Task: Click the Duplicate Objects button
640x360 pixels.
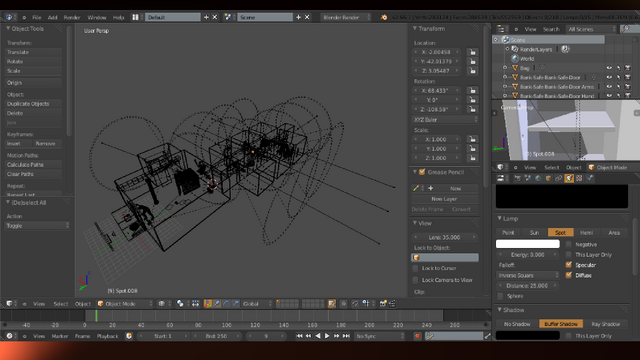Action: click(x=33, y=104)
